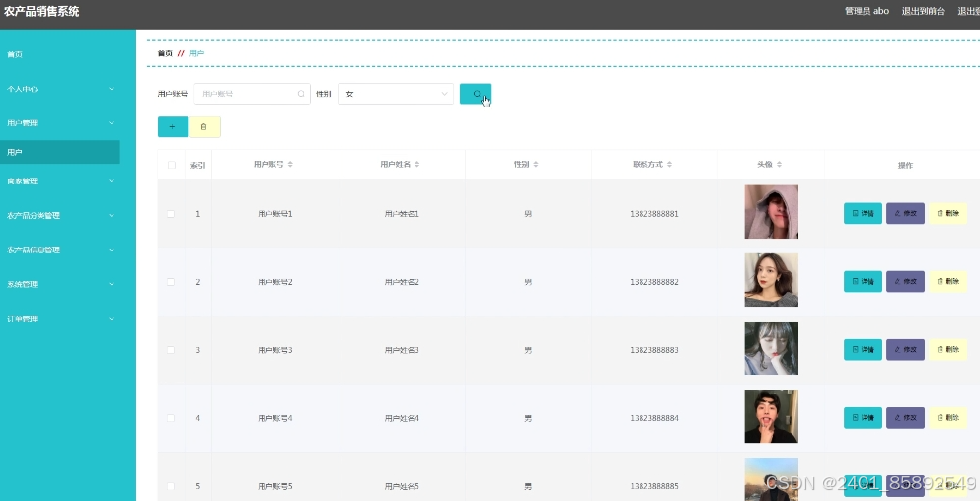Sort table by 用户账号 column
The width and height of the screenshot is (980, 501).
(290, 165)
